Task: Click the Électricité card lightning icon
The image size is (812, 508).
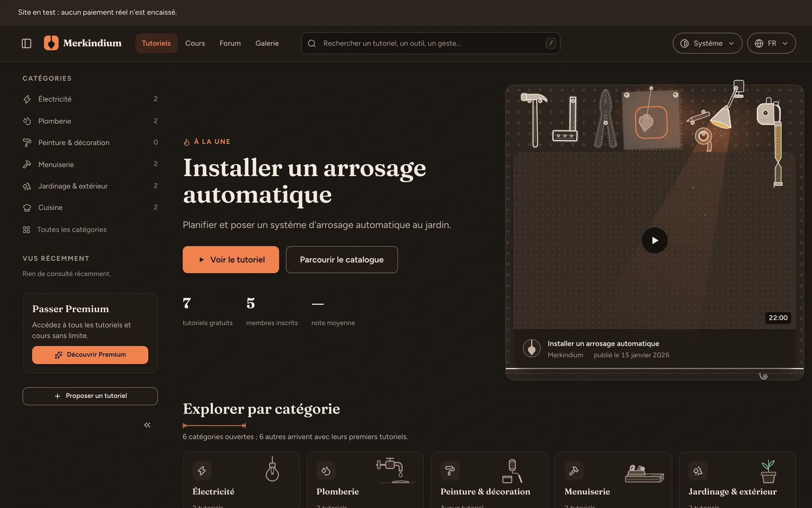Action: tap(202, 471)
